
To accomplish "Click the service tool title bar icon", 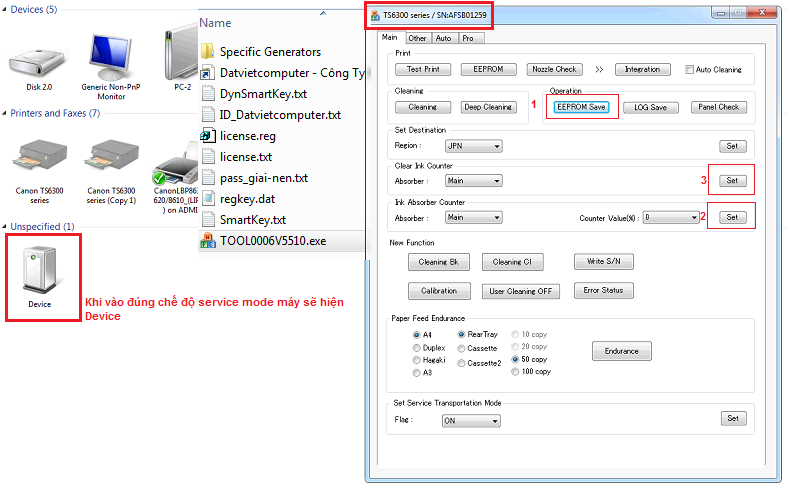I will [375, 16].
